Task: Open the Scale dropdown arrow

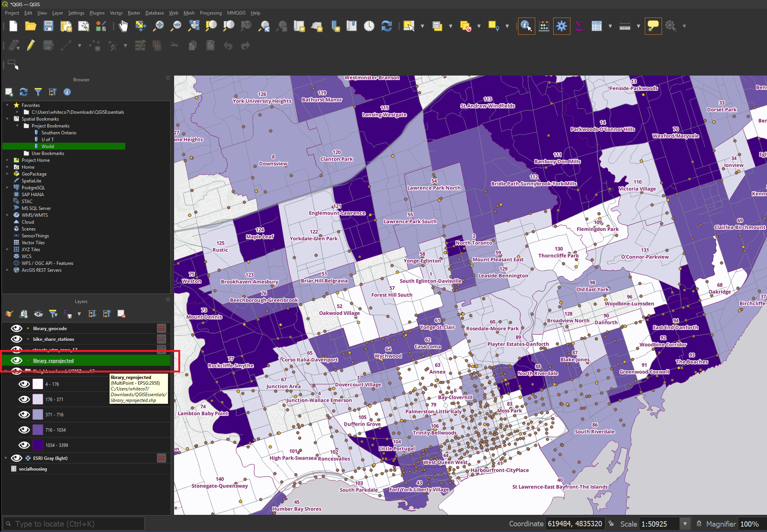Action: (x=685, y=524)
